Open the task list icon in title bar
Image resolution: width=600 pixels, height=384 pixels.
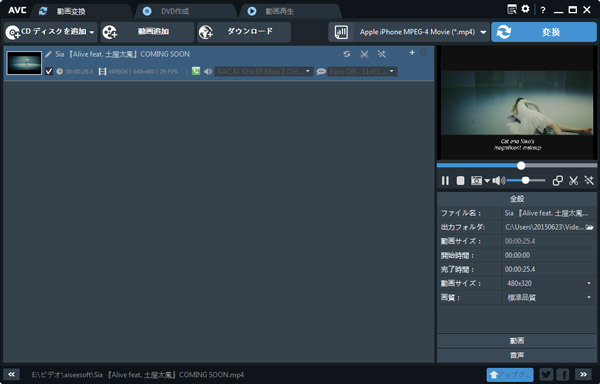tap(512, 10)
